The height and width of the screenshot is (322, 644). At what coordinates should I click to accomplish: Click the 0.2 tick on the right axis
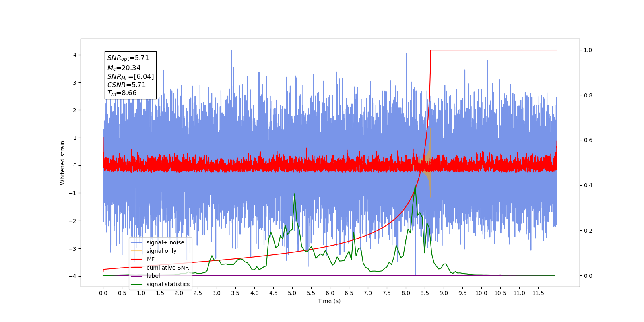tap(588, 231)
